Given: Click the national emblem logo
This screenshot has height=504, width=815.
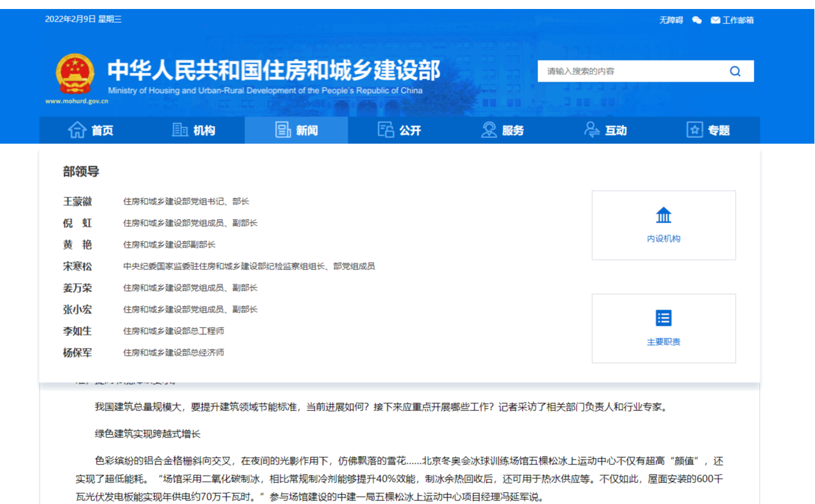Looking at the screenshot, I should coord(76,73).
